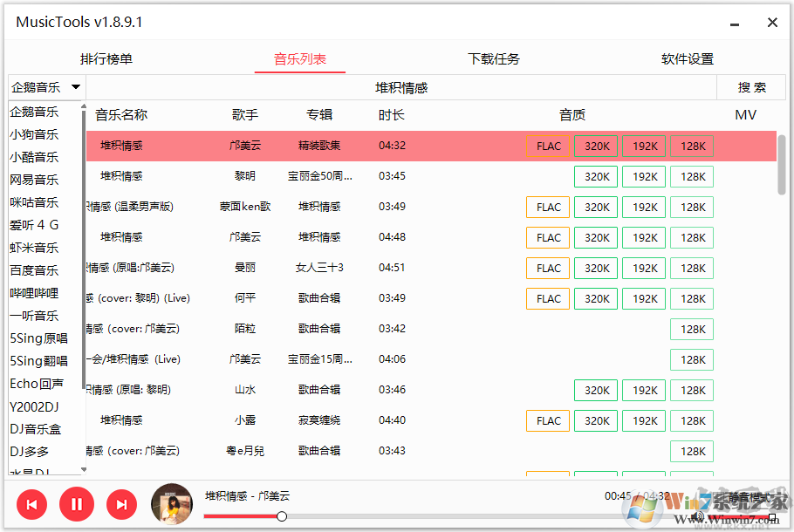Download 320K version of 黎明's 堆积情感
Viewport: 794px width, 532px height.
595,176
